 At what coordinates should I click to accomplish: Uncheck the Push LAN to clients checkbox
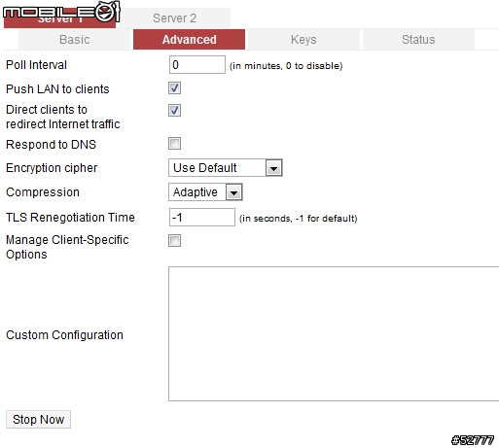click(x=174, y=88)
